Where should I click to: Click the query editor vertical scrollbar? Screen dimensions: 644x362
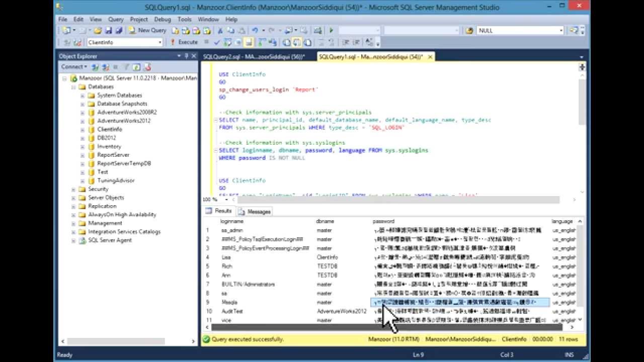click(582, 103)
